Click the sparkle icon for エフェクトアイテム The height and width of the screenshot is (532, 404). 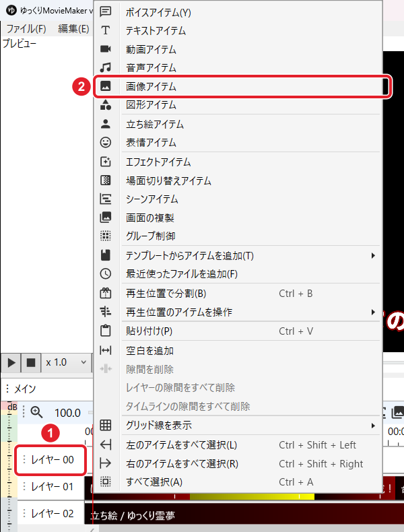[106, 162]
